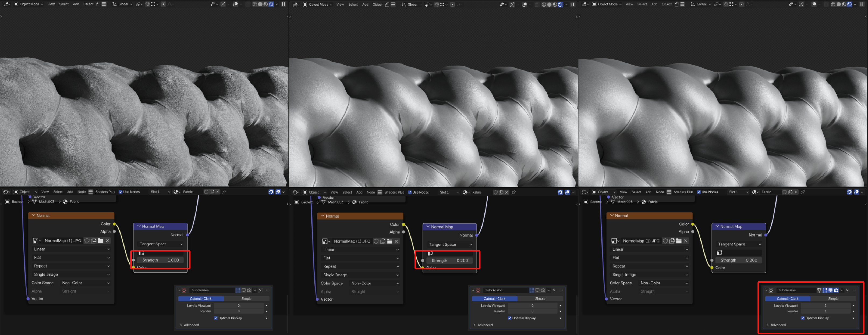Click the rendered shading sphere in left viewport header
This screenshot has height=335, width=868.
[x=271, y=4]
